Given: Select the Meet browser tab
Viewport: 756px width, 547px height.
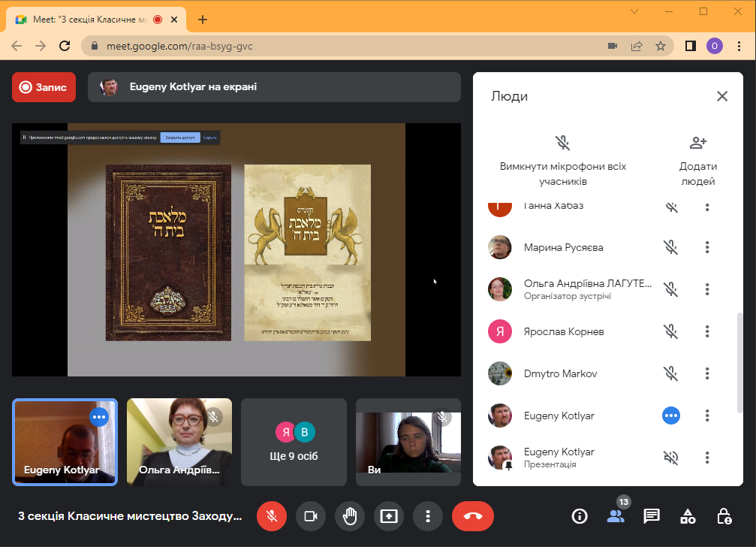Looking at the screenshot, I should point(95,20).
